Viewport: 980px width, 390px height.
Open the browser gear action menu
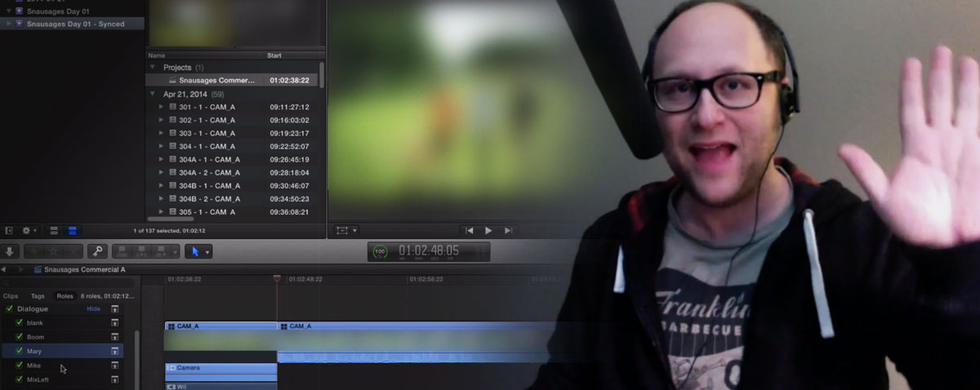pyautogui.click(x=30, y=231)
